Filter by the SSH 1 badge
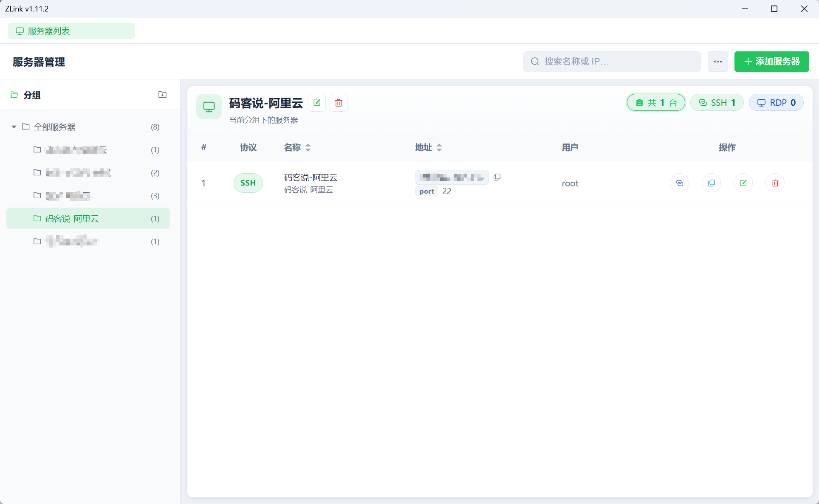The image size is (819, 504). point(717,103)
